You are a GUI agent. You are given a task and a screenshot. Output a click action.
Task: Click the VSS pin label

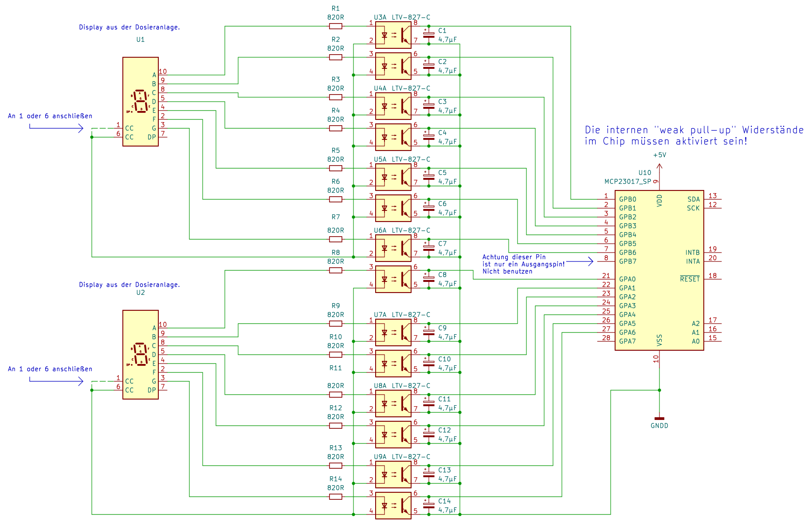click(x=659, y=340)
